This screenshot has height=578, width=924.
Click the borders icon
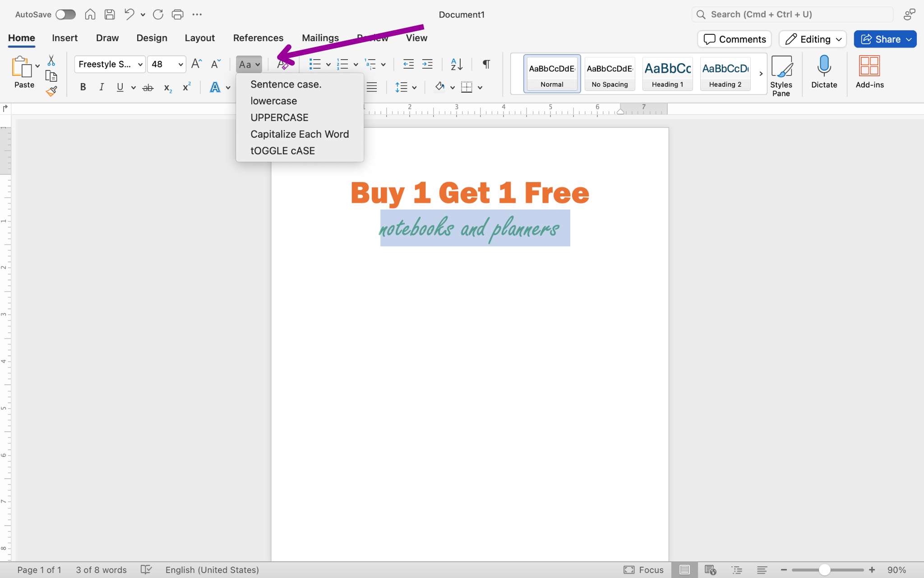tap(467, 87)
